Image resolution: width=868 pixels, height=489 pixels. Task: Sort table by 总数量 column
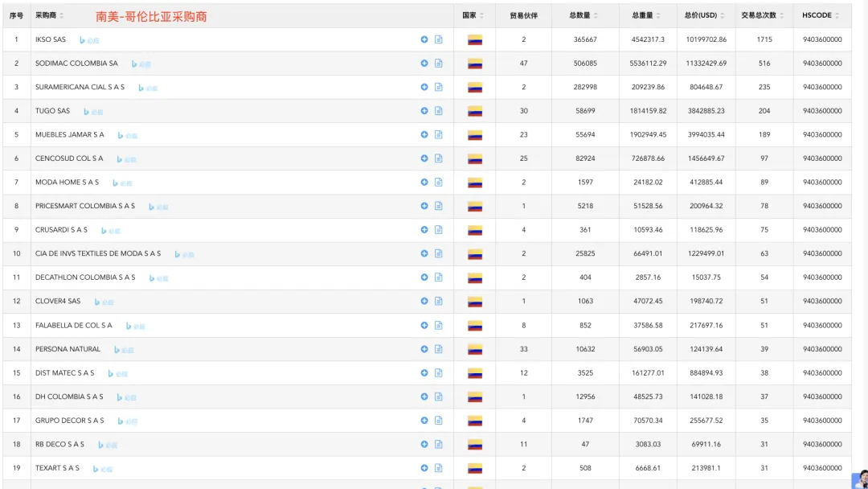pyautogui.click(x=596, y=16)
